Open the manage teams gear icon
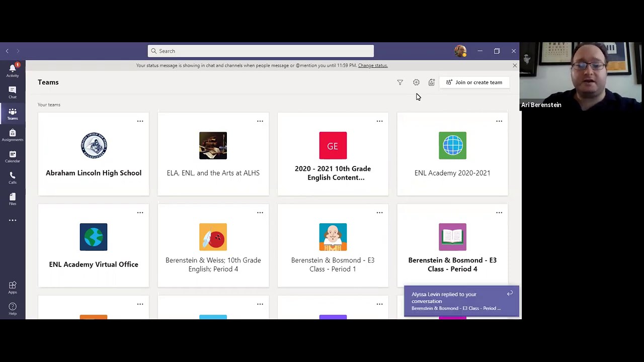The image size is (644, 362). tap(416, 82)
